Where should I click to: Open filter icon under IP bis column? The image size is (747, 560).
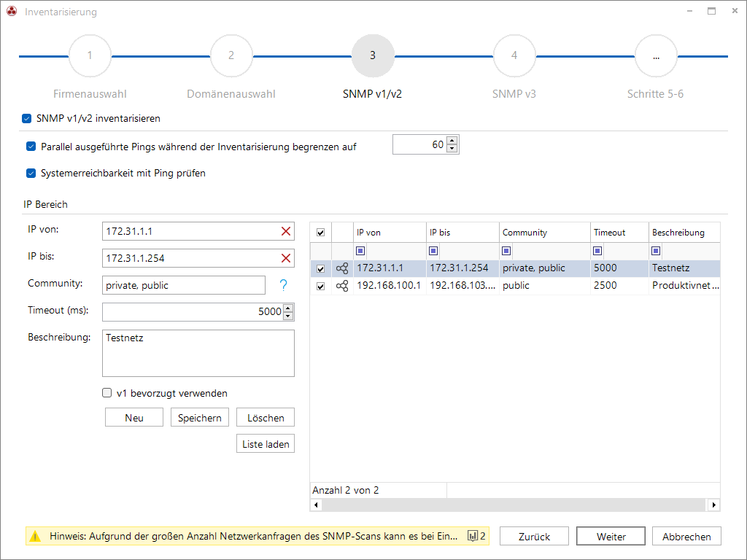click(x=433, y=251)
